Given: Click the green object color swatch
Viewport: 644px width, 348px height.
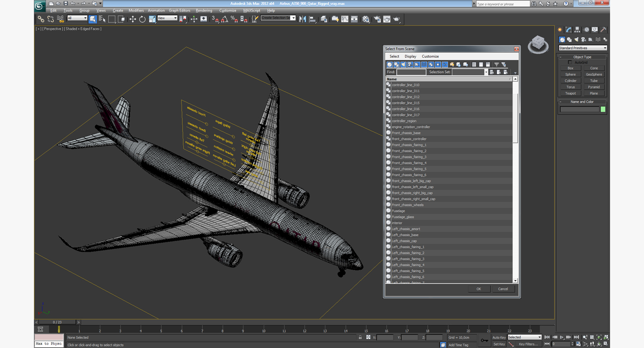Looking at the screenshot, I should tap(603, 109).
